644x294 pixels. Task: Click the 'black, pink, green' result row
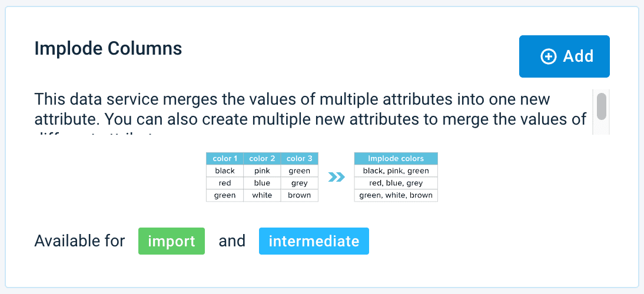[396, 171]
